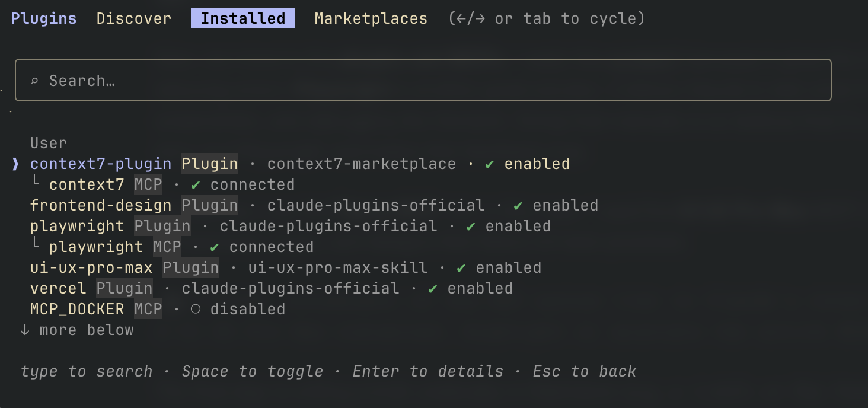The width and height of the screenshot is (868, 408).
Task: Click the green checkmark beside context7-plugin enabled
Action: coord(490,164)
